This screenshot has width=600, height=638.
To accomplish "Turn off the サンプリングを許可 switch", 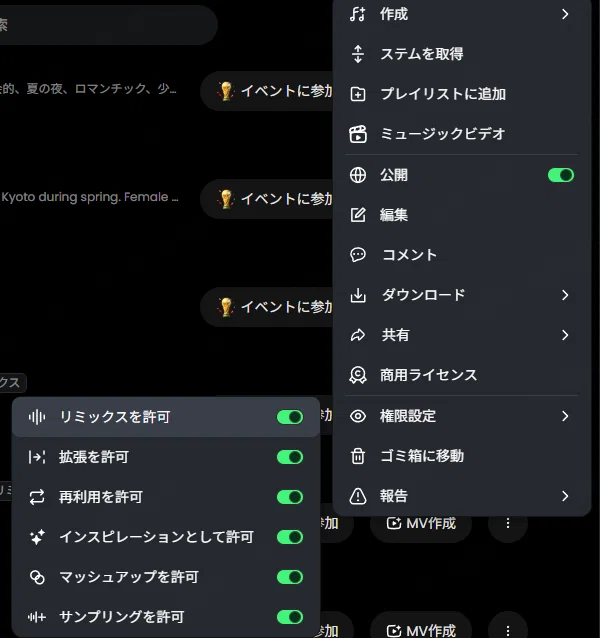I will click(x=290, y=617).
